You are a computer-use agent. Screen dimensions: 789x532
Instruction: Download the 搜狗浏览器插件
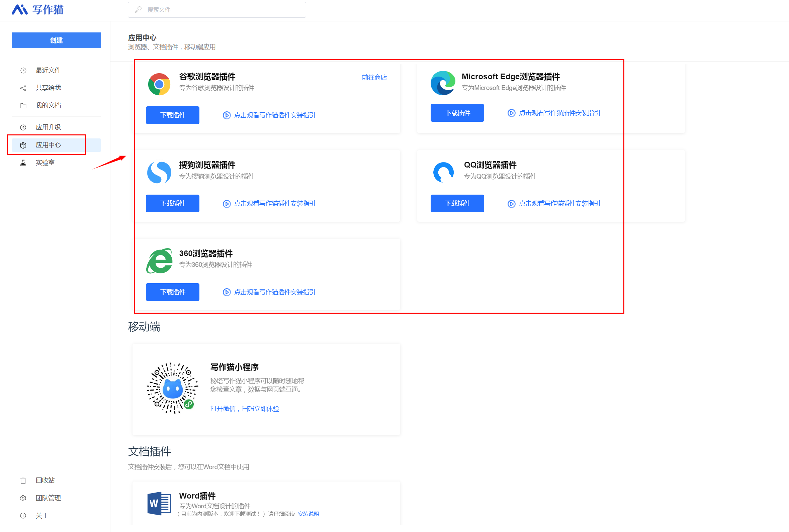(x=172, y=203)
